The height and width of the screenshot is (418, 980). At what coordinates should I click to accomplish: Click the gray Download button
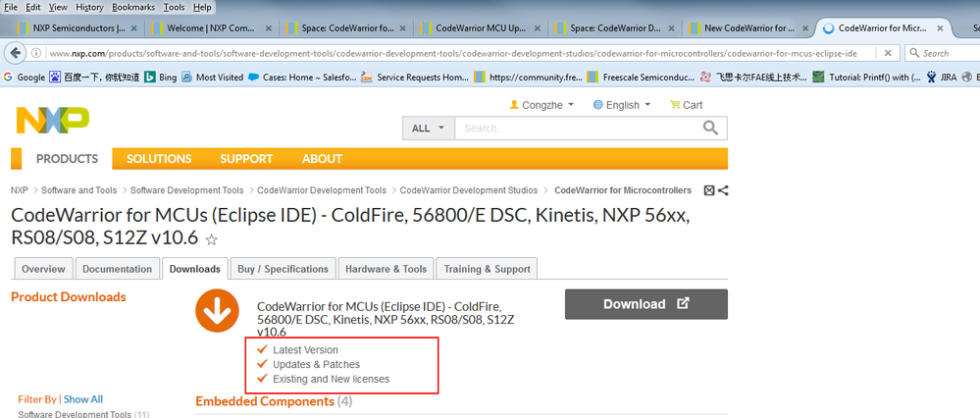pos(646,304)
